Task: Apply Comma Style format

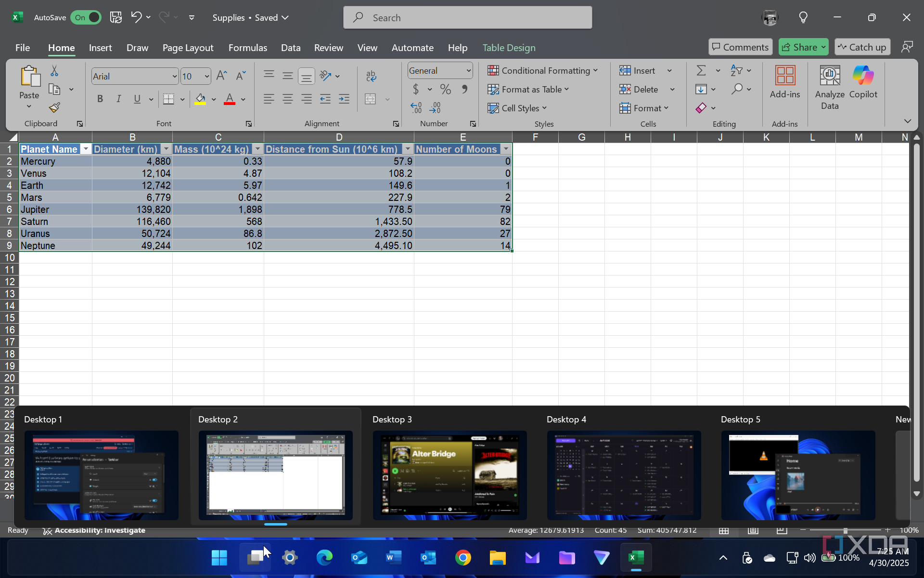Action: pyautogui.click(x=464, y=90)
